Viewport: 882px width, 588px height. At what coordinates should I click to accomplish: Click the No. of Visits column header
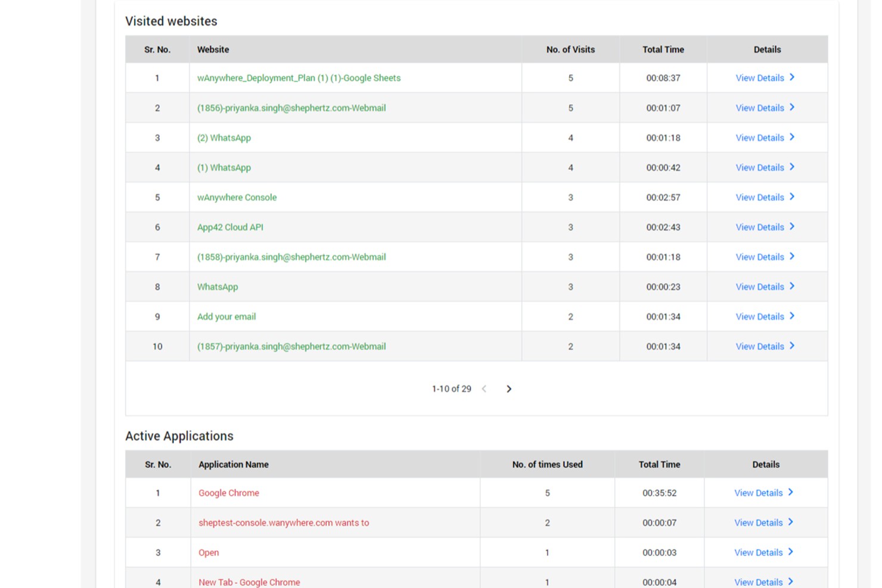coord(570,49)
